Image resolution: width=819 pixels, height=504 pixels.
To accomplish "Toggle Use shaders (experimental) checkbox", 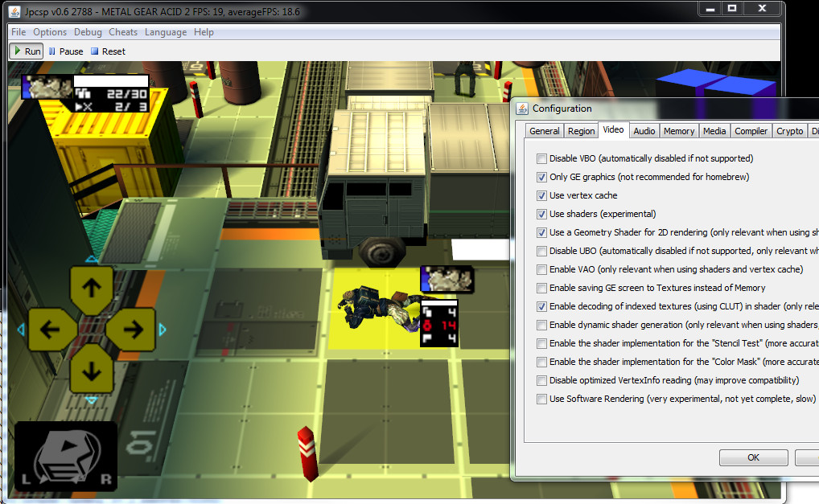I will coord(541,214).
